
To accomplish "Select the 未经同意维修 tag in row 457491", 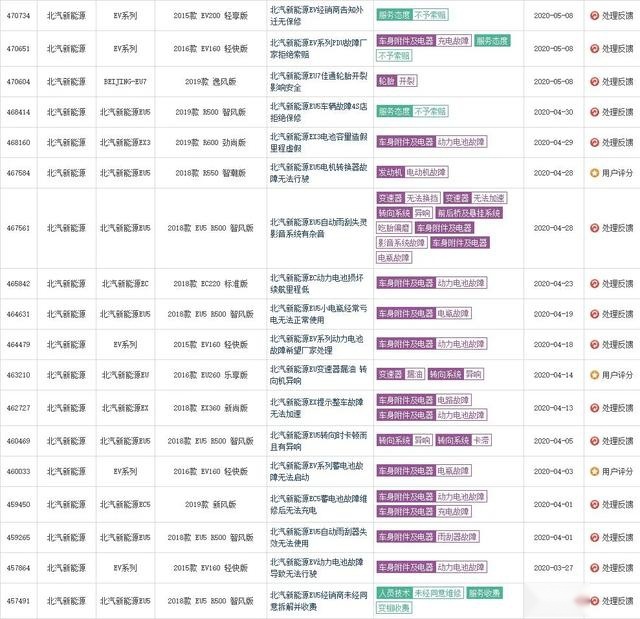I will point(438,592).
